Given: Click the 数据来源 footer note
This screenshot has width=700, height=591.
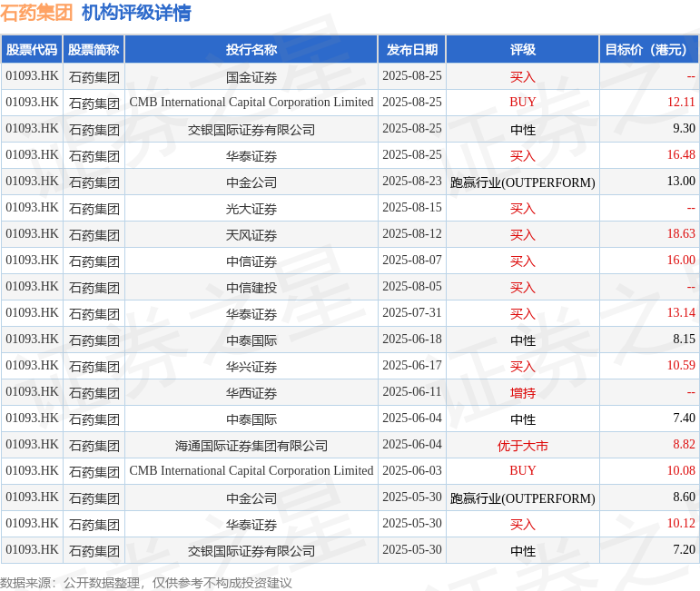Looking at the screenshot, I should tap(146, 583).
